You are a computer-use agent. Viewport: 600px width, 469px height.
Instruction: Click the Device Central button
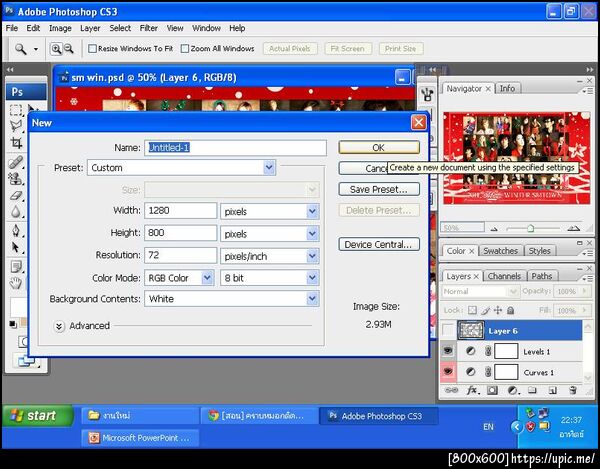(x=378, y=244)
